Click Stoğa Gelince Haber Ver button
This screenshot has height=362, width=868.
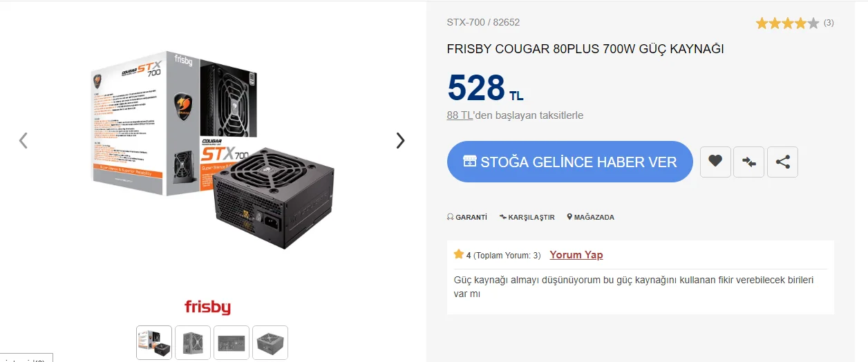point(570,162)
